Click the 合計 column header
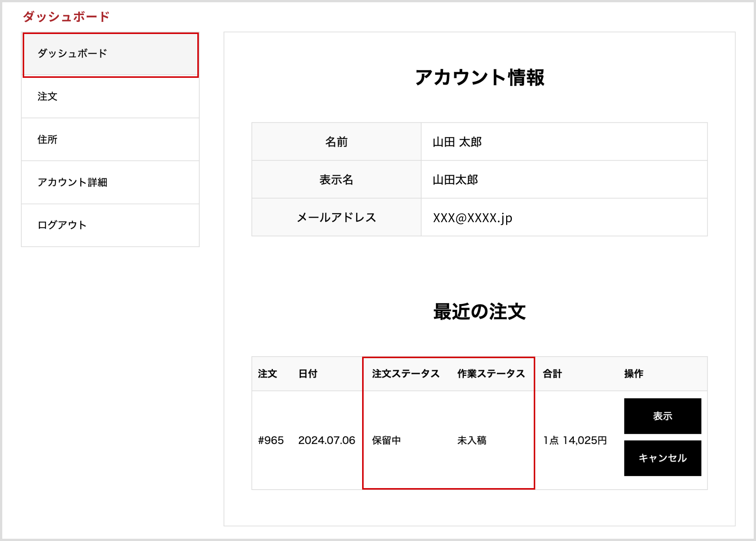The height and width of the screenshot is (541, 756). pos(552,374)
